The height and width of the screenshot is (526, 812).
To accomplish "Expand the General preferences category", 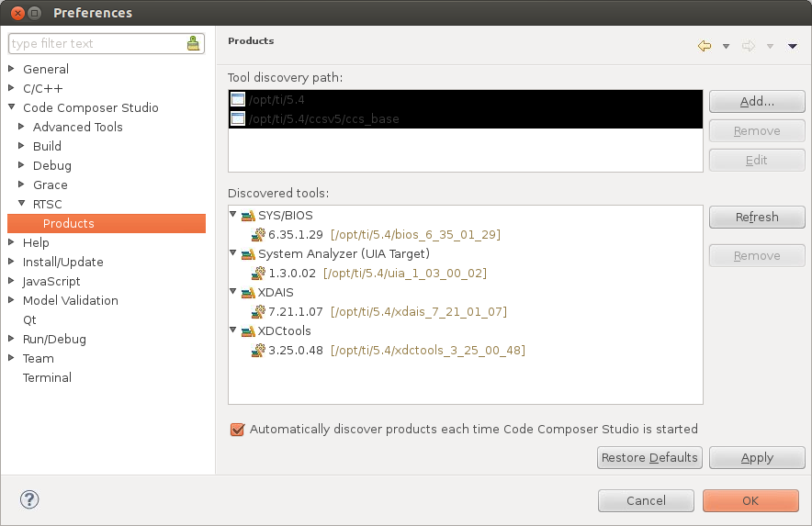I will [x=11, y=70].
